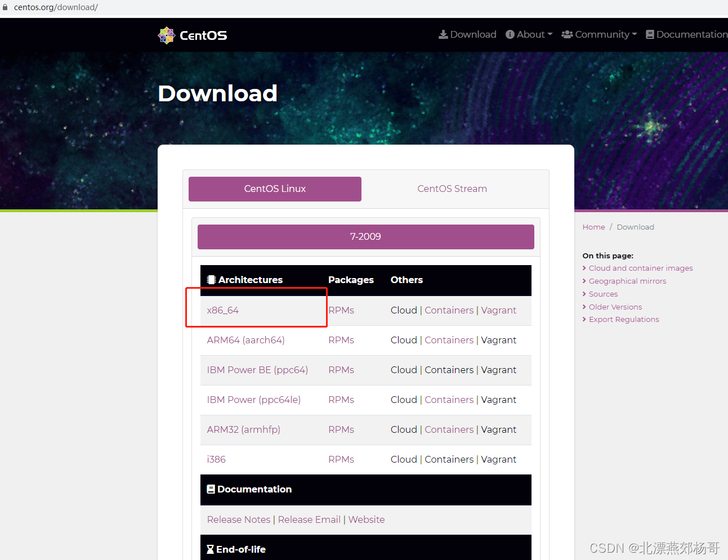Click the Download page heading

coord(218,93)
